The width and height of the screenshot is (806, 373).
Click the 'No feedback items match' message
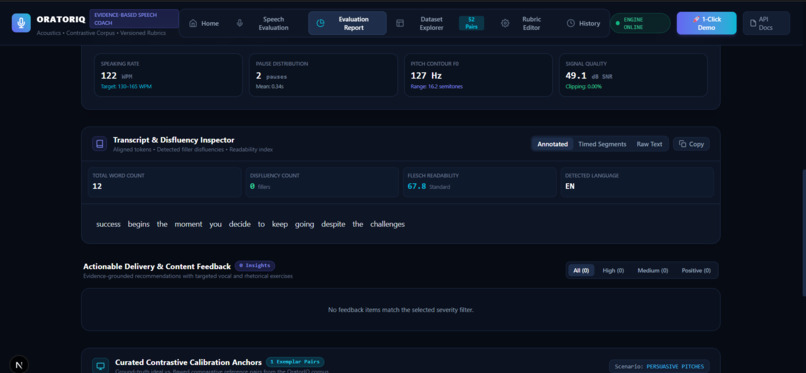click(400, 310)
